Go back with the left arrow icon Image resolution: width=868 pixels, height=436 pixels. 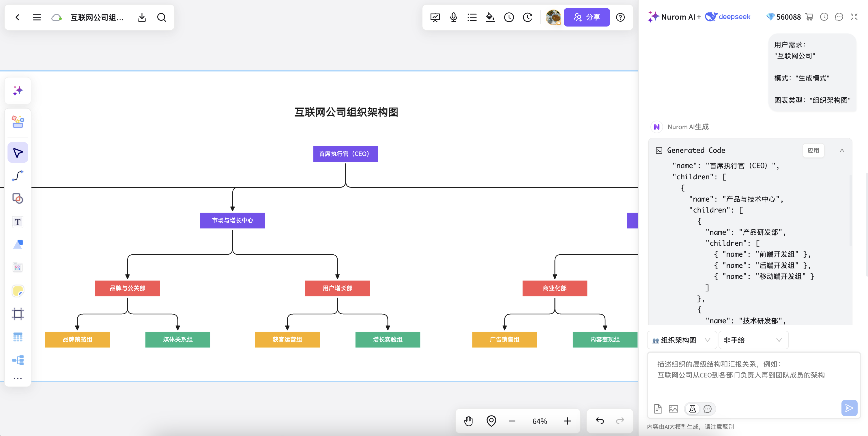tap(18, 17)
